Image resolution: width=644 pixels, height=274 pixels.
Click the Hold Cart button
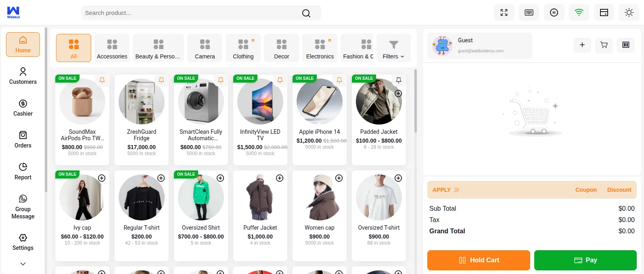click(479, 260)
